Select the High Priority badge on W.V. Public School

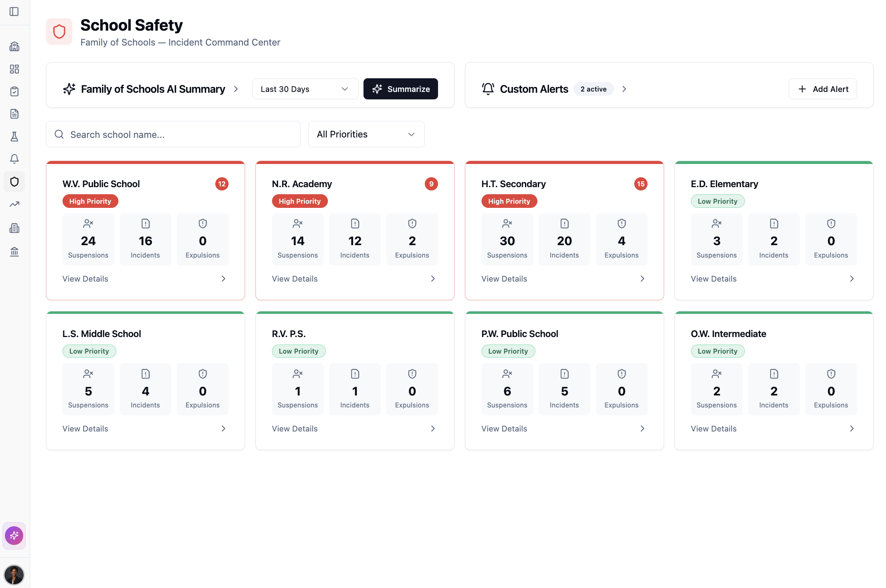click(90, 201)
